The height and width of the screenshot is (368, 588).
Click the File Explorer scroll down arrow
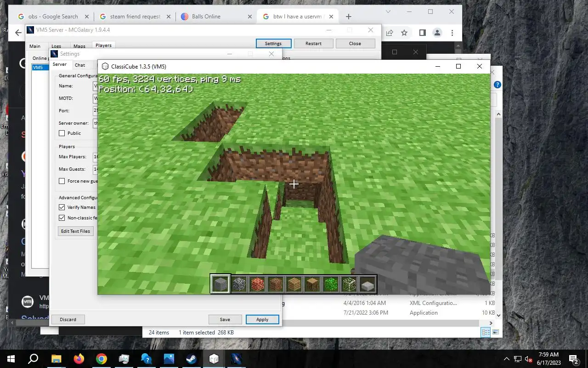point(499,315)
